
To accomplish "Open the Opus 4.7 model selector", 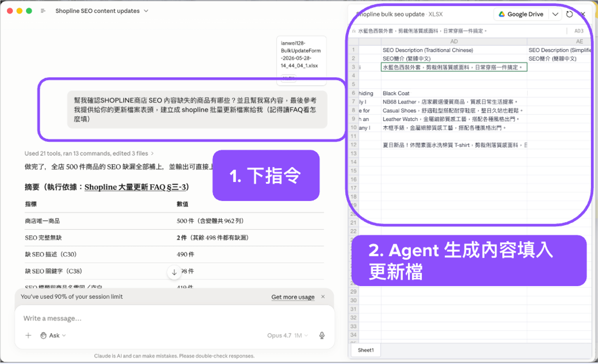I will [288, 335].
